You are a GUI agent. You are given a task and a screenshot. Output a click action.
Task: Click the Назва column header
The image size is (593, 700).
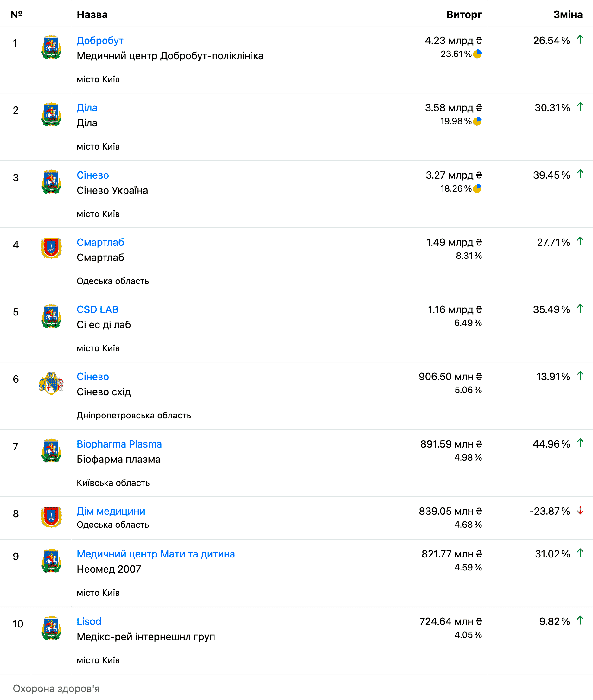point(92,15)
